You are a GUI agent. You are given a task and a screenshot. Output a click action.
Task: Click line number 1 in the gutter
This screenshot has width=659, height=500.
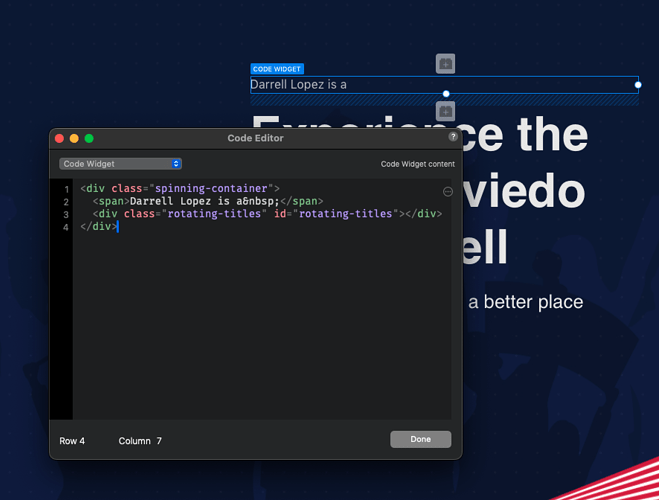coord(66,189)
